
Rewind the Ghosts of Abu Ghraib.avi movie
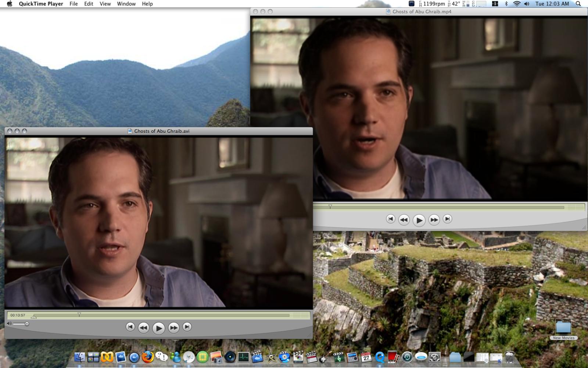click(143, 328)
